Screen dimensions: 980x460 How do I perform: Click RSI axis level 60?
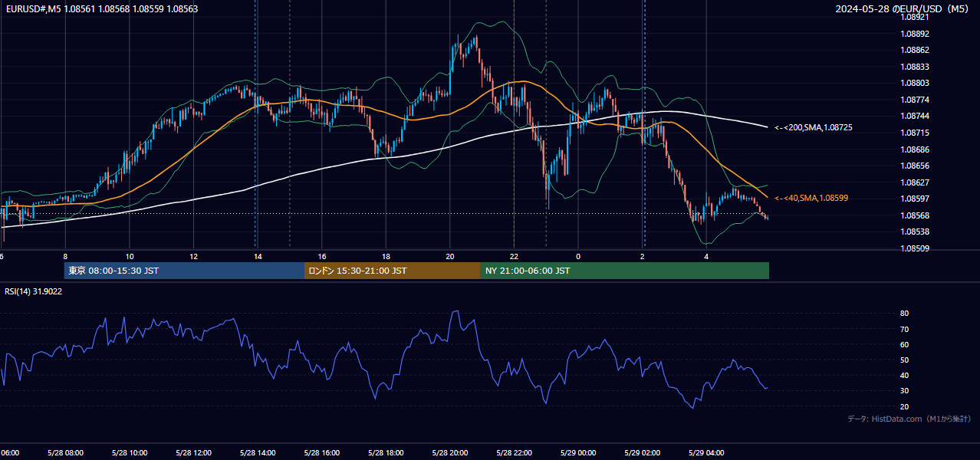tap(904, 344)
